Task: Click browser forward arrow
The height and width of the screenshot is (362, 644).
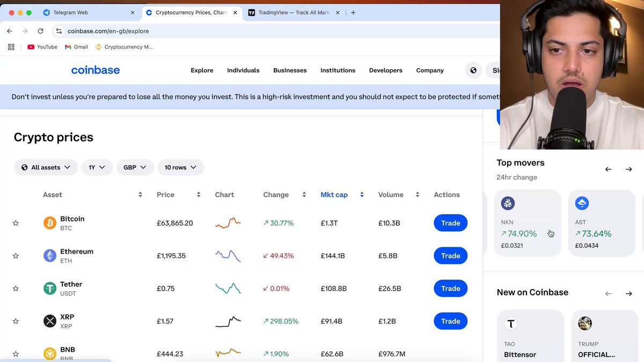Action: (x=25, y=31)
